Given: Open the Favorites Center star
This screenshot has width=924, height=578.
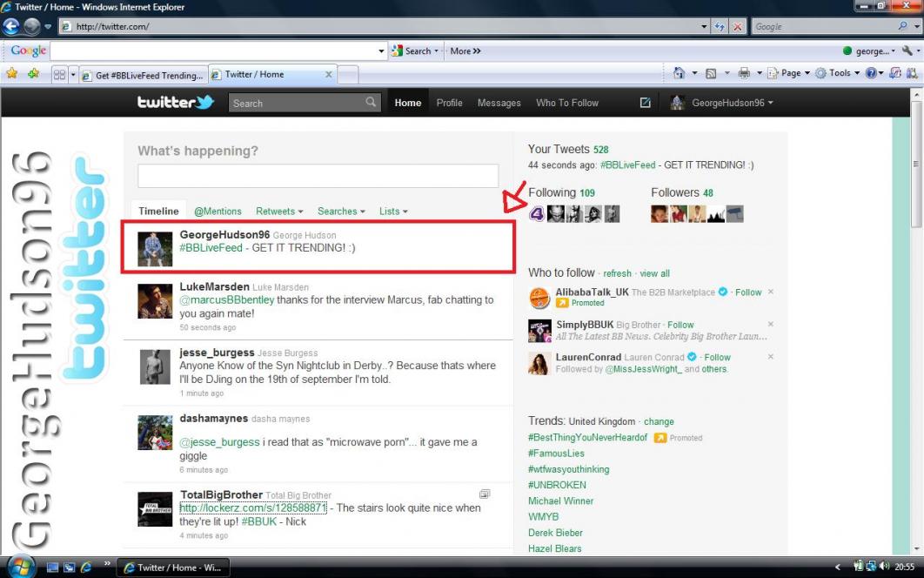Looking at the screenshot, I should (12, 74).
